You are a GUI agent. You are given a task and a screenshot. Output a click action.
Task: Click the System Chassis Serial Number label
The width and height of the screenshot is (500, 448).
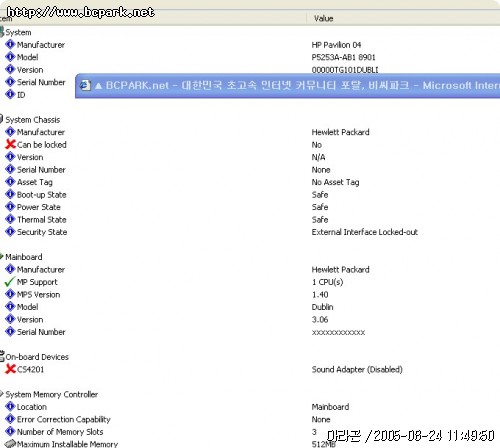point(41,170)
